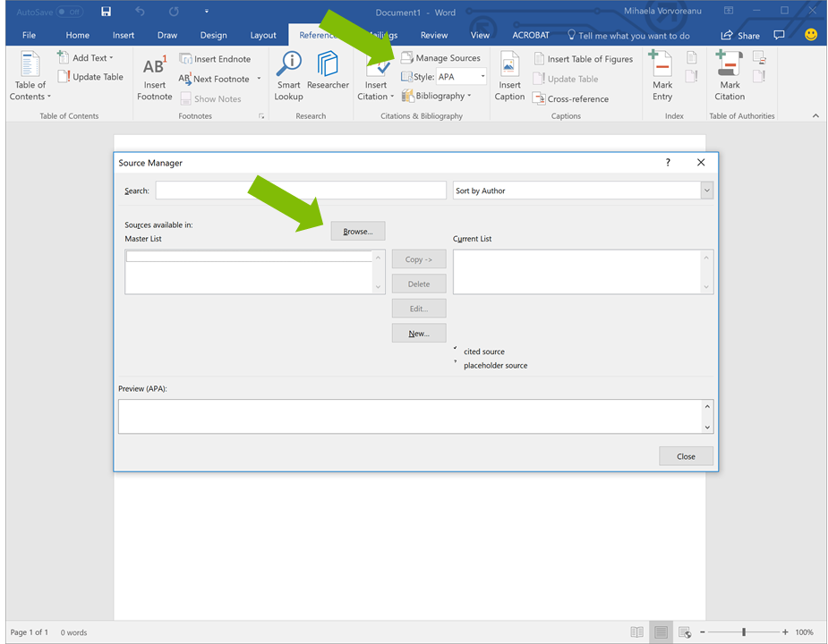Click the Search field in Source Manager
The height and width of the screenshot is (644, 828).
[300, 190]
